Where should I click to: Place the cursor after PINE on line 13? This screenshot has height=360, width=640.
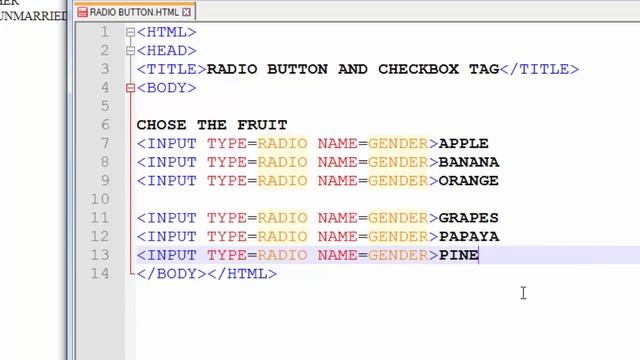tap(479, 255)
